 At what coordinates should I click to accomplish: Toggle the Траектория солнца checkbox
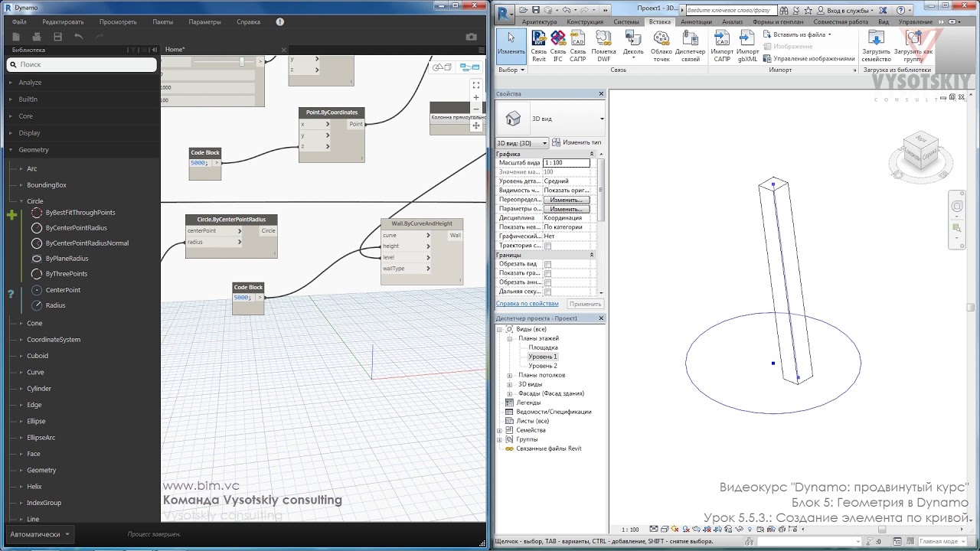(x=547, y=246)
